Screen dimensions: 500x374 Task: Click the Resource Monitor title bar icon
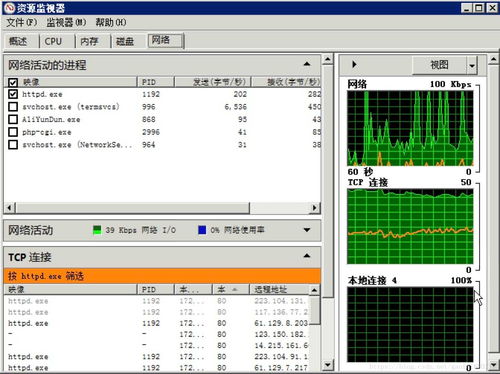coord(9,8)
